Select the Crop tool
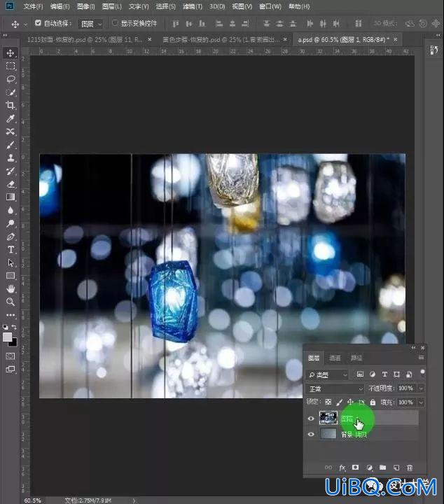 coord(11,105)
